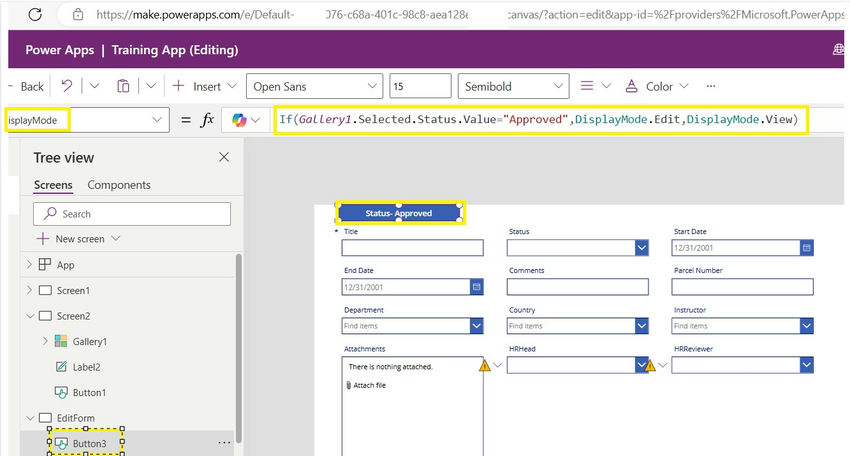Select Button3 in the tree view

click(89, 444)
